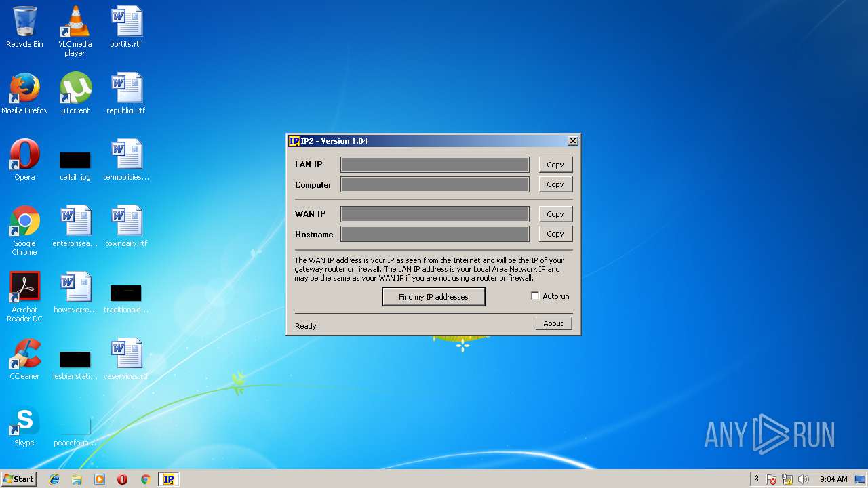Select the peacefoun file icon
This screenshot has height=488, width=868.
click(75, 431)
